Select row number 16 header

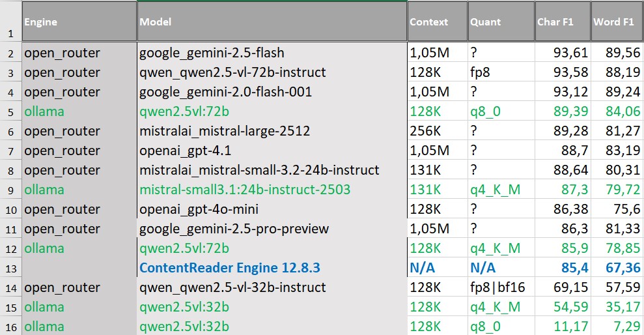pyautogui.click(x=10, y=327)
